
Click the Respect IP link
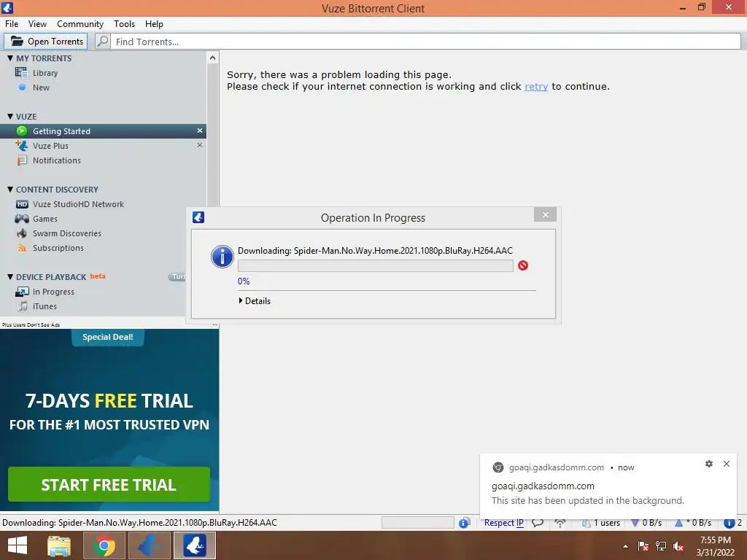pyautogui.click(x=503, y=523)
